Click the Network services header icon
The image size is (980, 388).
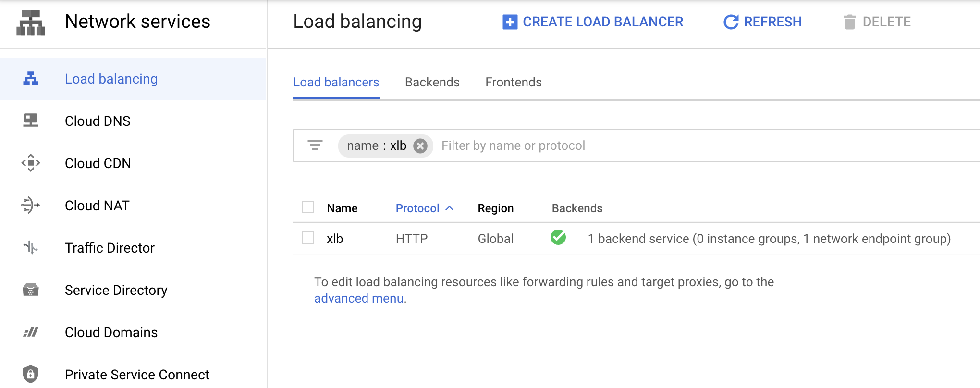(31, 22)
